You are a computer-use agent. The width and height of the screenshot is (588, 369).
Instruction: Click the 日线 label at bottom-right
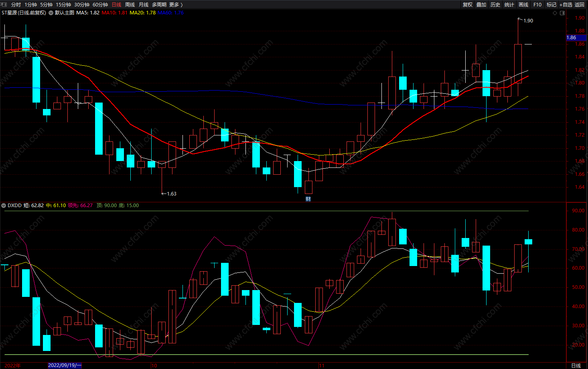tap(576, 365)
